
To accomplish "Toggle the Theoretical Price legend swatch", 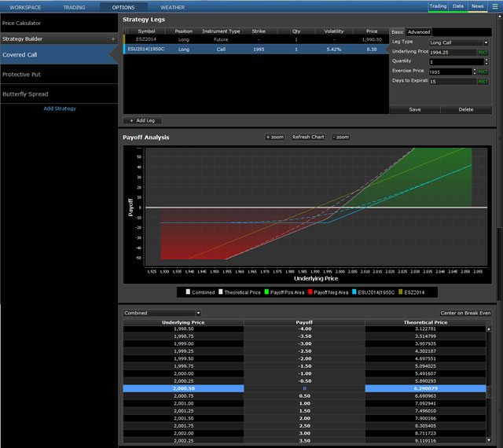I will (220, 292).
